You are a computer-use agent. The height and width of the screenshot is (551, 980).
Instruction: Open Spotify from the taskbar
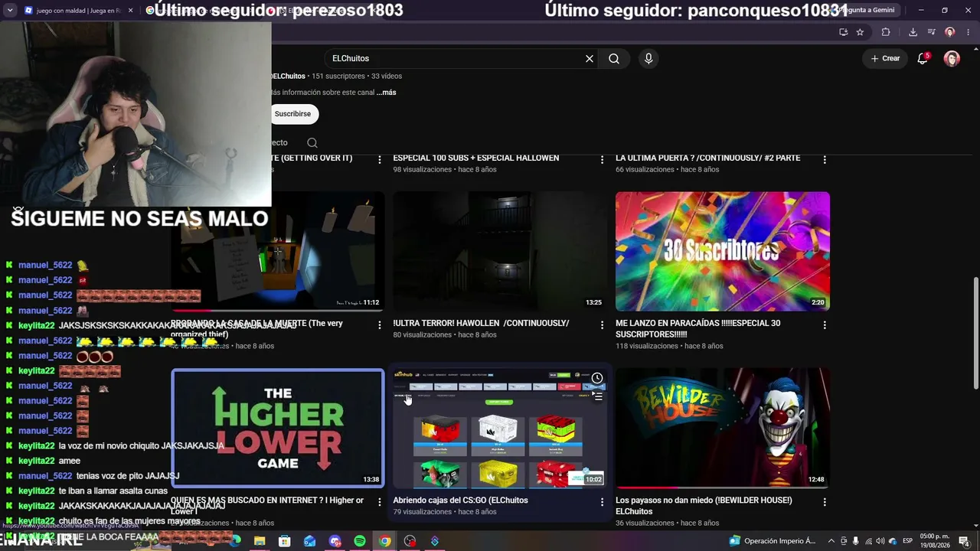tap(360, 541)
